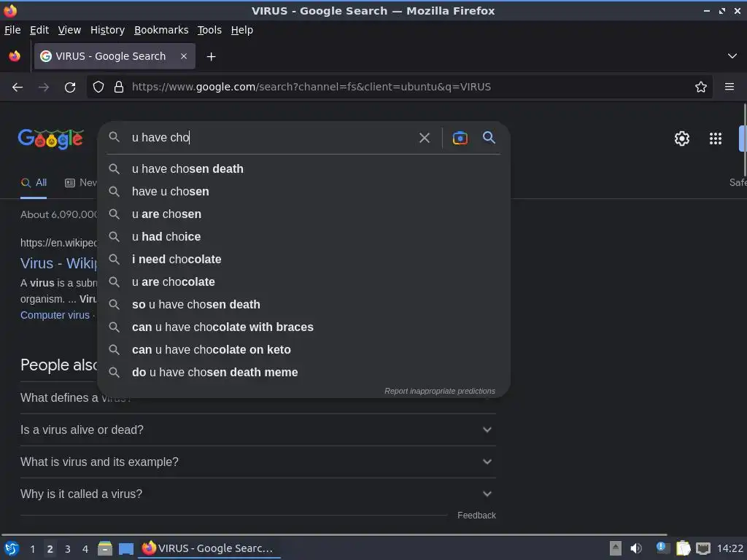Expand 'Why is it called a virus?'

(x=258, y=494)
